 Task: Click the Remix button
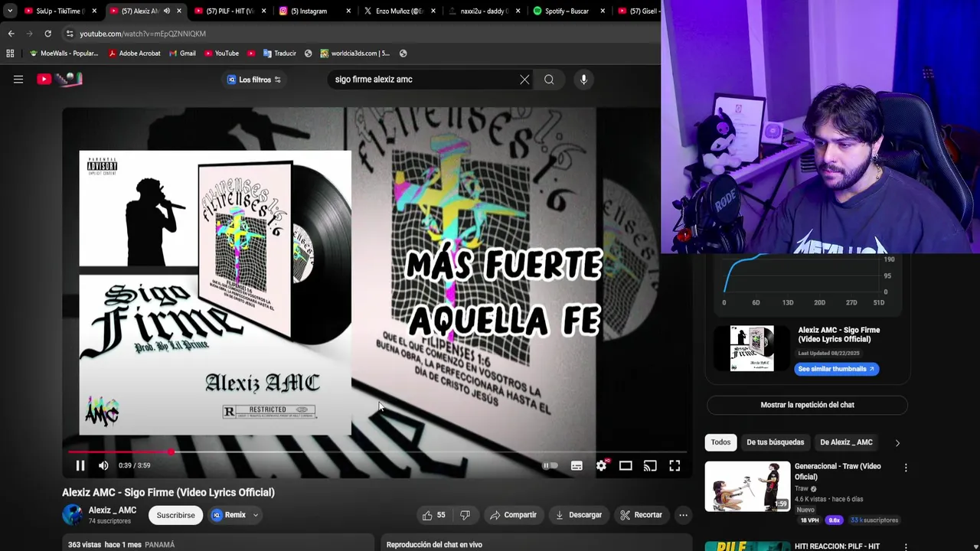228,515
